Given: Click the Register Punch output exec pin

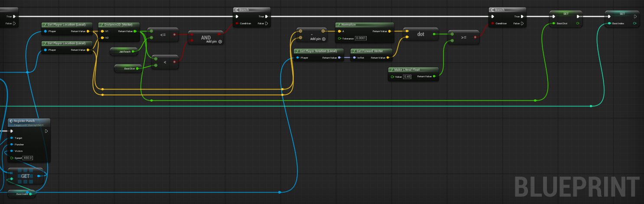Looking at the screenshot, I should coord(46,131).
